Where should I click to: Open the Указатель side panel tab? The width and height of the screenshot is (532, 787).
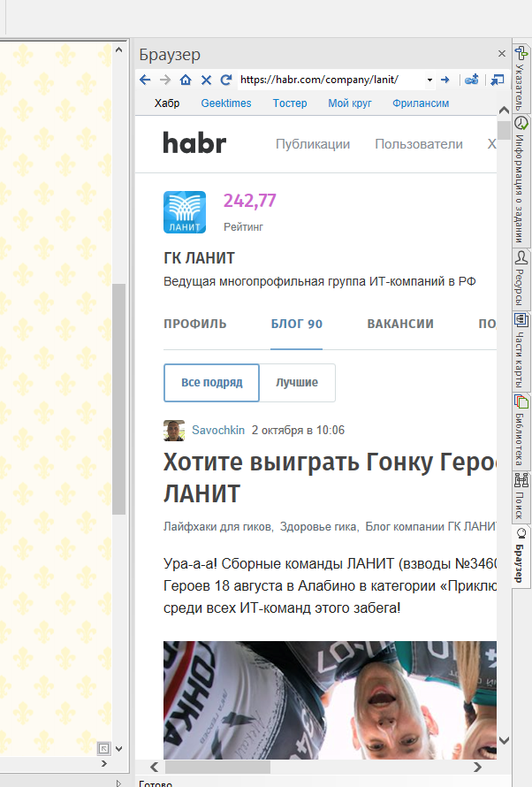click(x=521, y=79)
